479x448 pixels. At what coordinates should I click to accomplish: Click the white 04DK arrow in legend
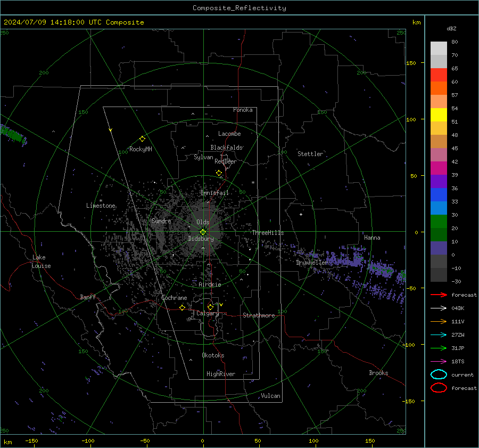pos(439,308)
